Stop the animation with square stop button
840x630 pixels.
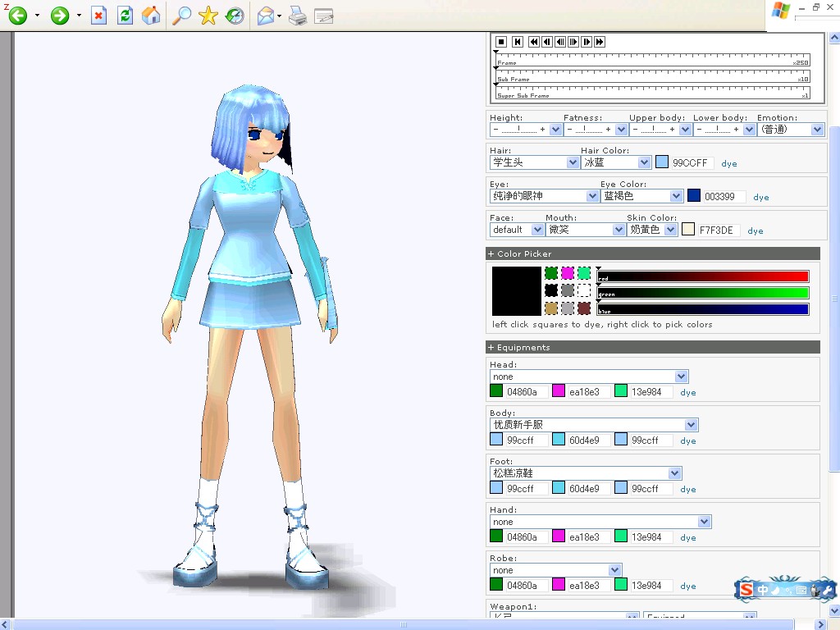(501, 42)
